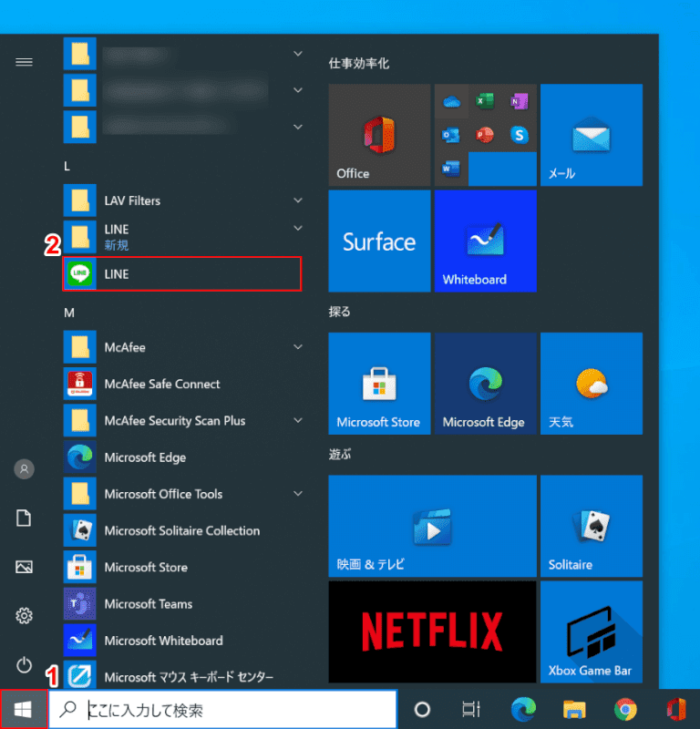Open Settings via the gear icon
This screenshot has width=700, height=729.
pos(25,616)
